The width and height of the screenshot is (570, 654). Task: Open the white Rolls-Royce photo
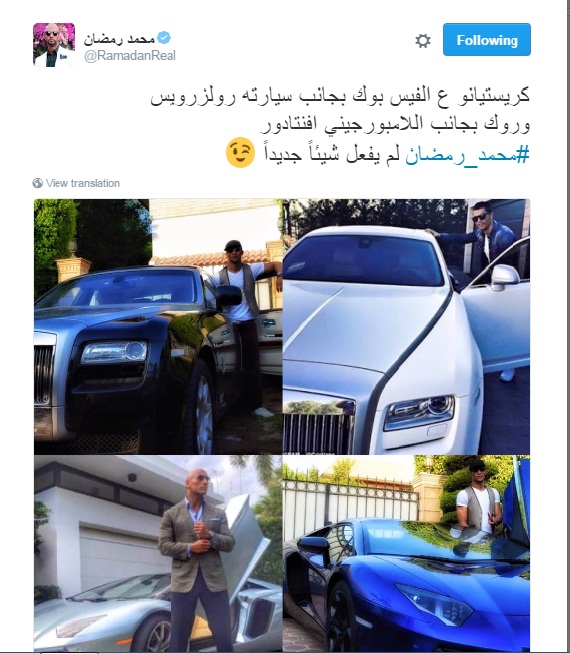[407, 327]
